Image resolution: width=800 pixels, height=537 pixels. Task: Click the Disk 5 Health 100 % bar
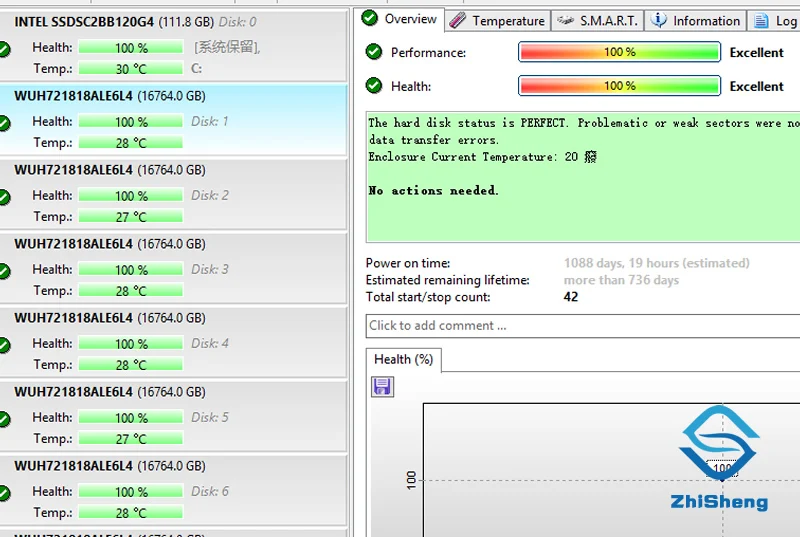pos(131,417)
